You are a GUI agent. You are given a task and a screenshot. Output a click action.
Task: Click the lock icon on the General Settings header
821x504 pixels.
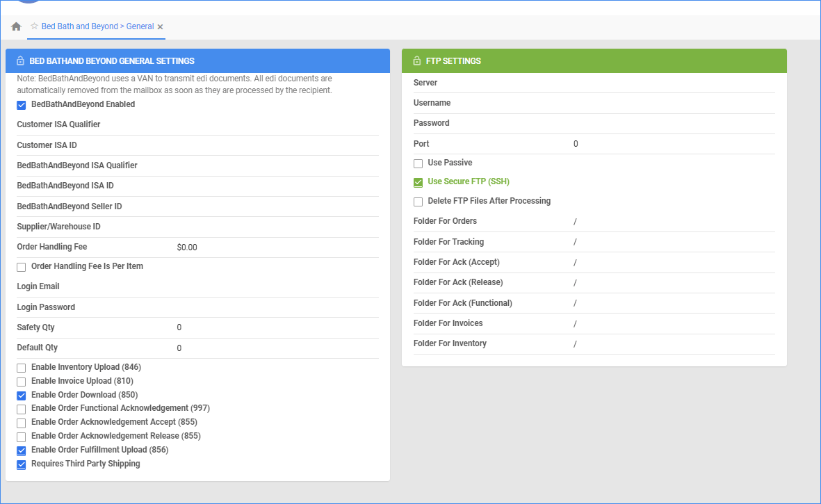coord(21,60)
